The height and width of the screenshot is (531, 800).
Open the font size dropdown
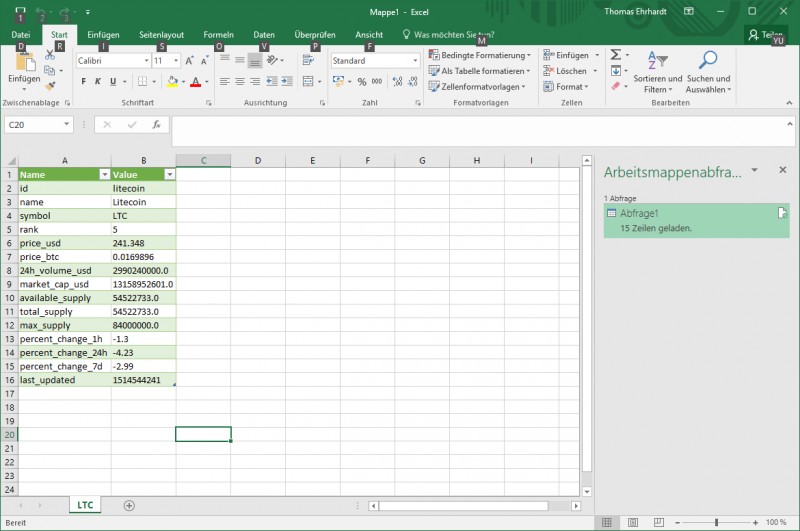click(x=176, y=61)
